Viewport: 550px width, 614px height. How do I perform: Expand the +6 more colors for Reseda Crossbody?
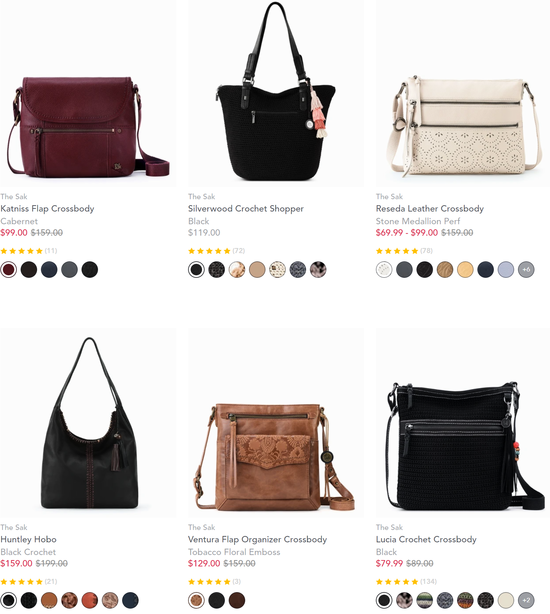pos(526,269)
